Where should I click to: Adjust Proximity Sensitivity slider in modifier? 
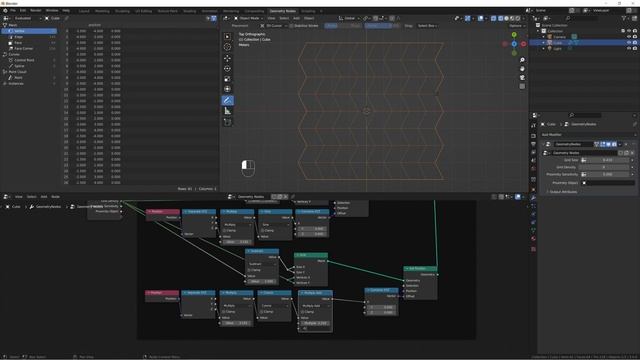click(x=607, y=174)
